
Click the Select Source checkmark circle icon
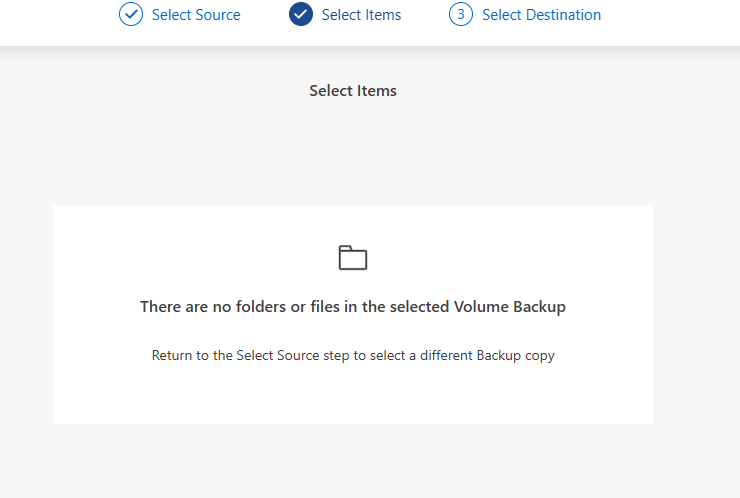click(x=131, y=15)
